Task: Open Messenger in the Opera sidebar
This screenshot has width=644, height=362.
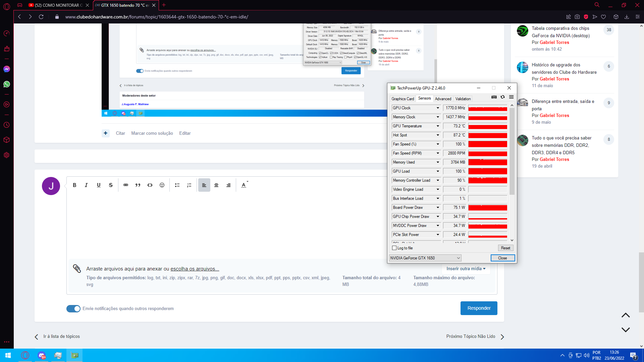Action: pyautogui.click(x=7, y=69)
